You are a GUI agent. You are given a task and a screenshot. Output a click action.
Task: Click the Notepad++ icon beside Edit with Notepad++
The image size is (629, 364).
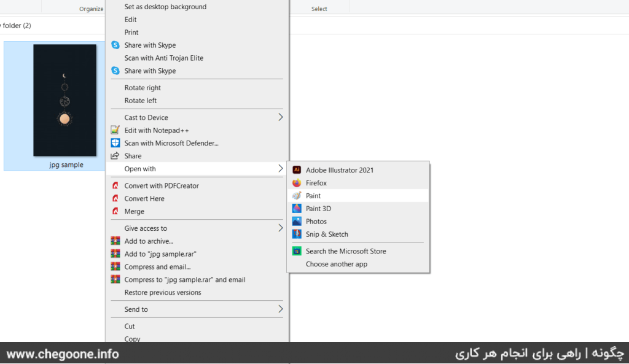click(x=115, y=130)
